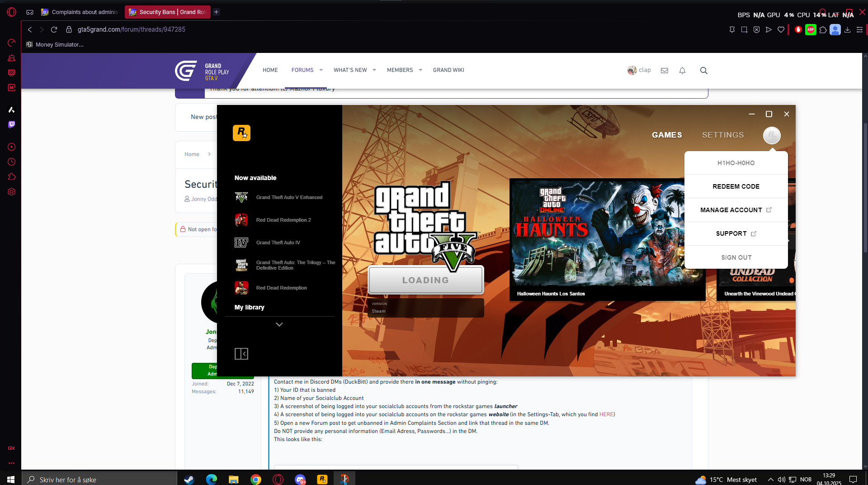The image size is (868, 485).
Task: Click the Rockstar Games logo in launcher
Action: tap(241, 133)
